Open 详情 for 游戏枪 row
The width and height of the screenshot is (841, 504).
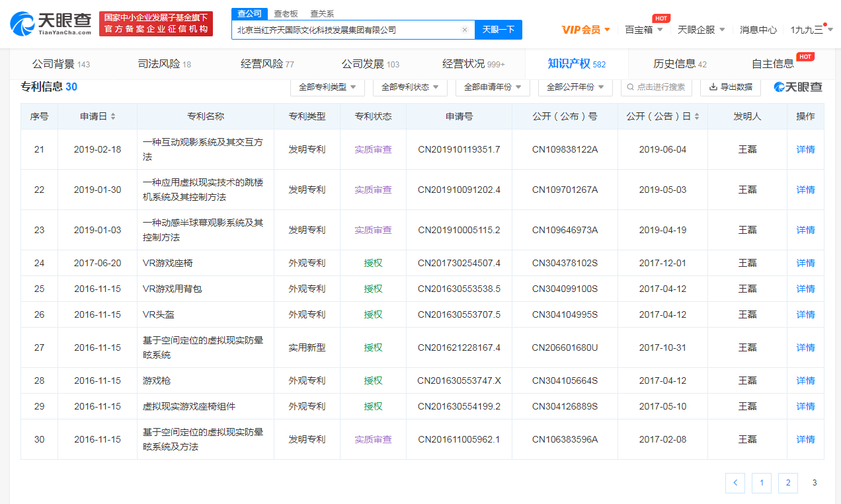tap(805, 380)
